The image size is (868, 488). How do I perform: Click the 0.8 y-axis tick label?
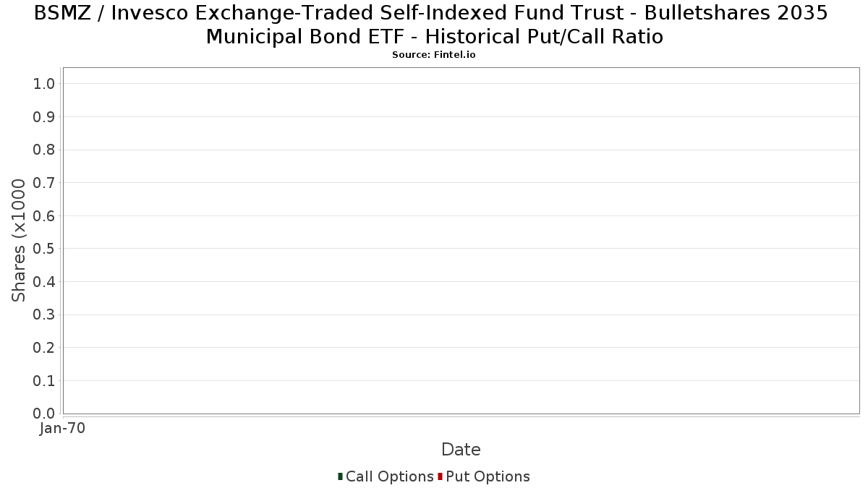coord(44,150)
